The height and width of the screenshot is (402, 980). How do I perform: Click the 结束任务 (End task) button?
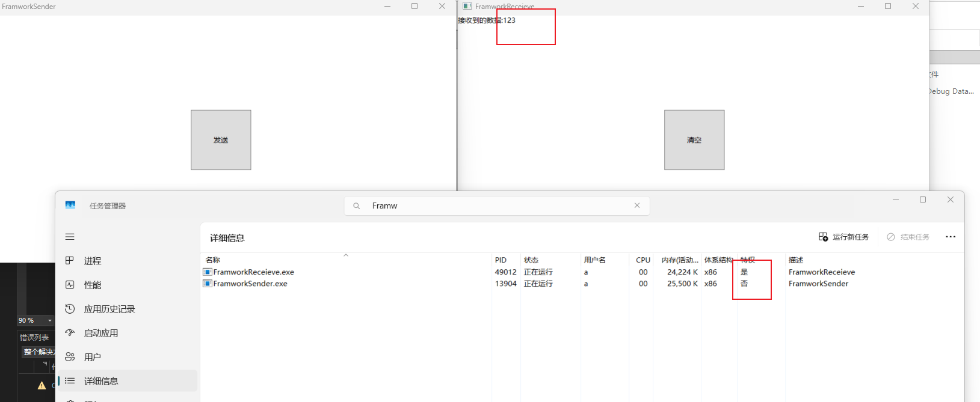pos(908,237)
